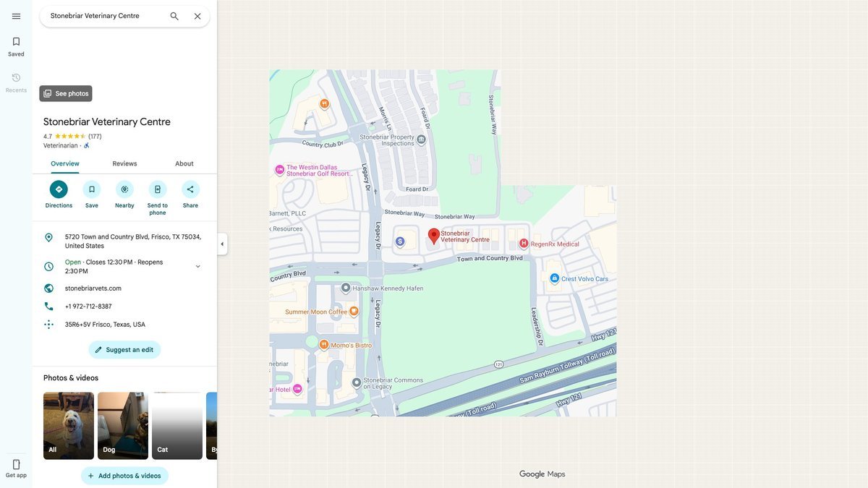868x488 pixels.
Task: Click Add photos & videos button
Action: tap(124, 476)
